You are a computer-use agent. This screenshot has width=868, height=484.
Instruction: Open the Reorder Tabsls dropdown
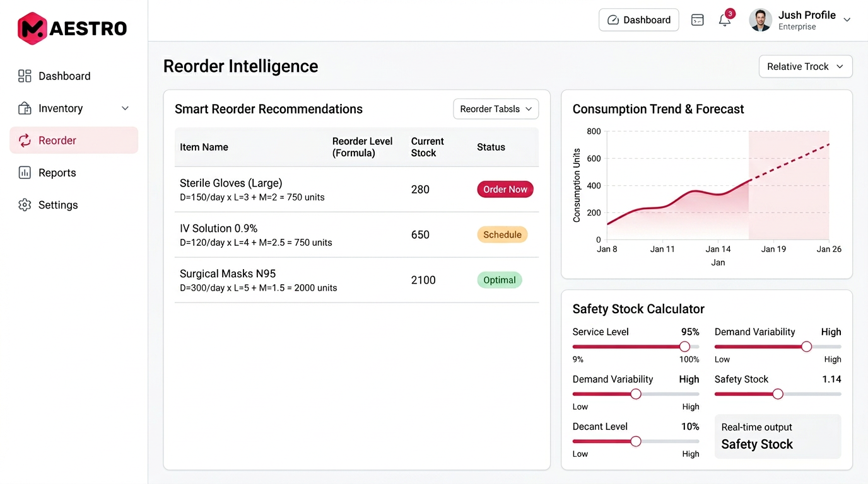(x=496, y=109)
